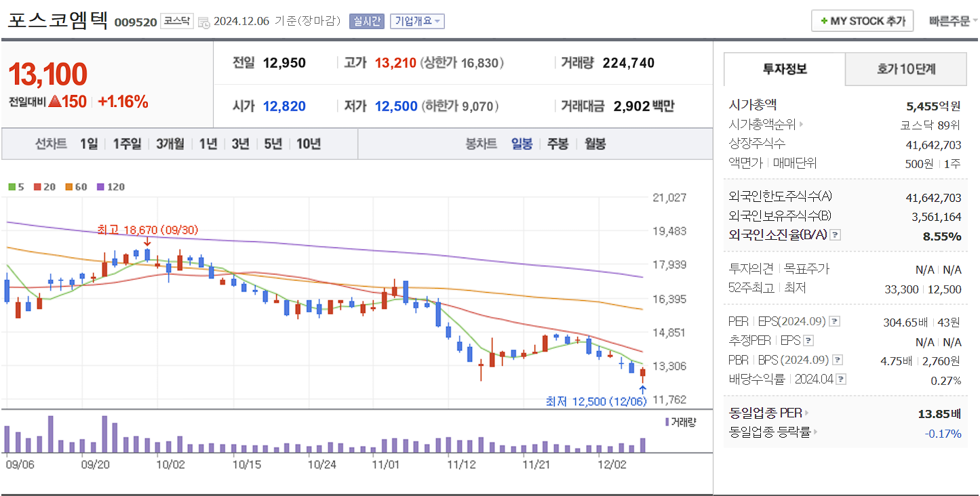
Task: Open the 추정PER help tooltip icon
Action: (808, 341)
